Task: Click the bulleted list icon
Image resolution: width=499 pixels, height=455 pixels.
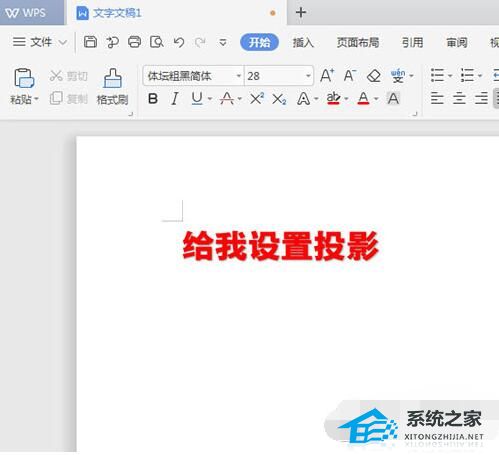Action: point(437,76)
